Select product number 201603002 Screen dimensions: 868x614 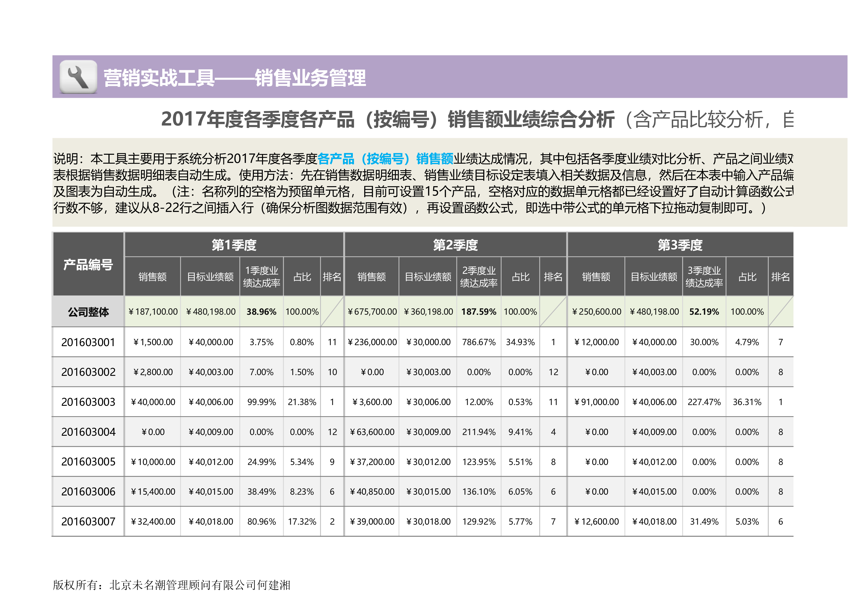[x=88, y=372]
